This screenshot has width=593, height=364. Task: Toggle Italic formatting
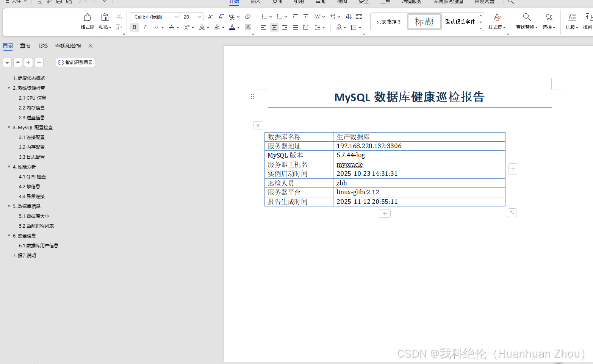(145, 27)
